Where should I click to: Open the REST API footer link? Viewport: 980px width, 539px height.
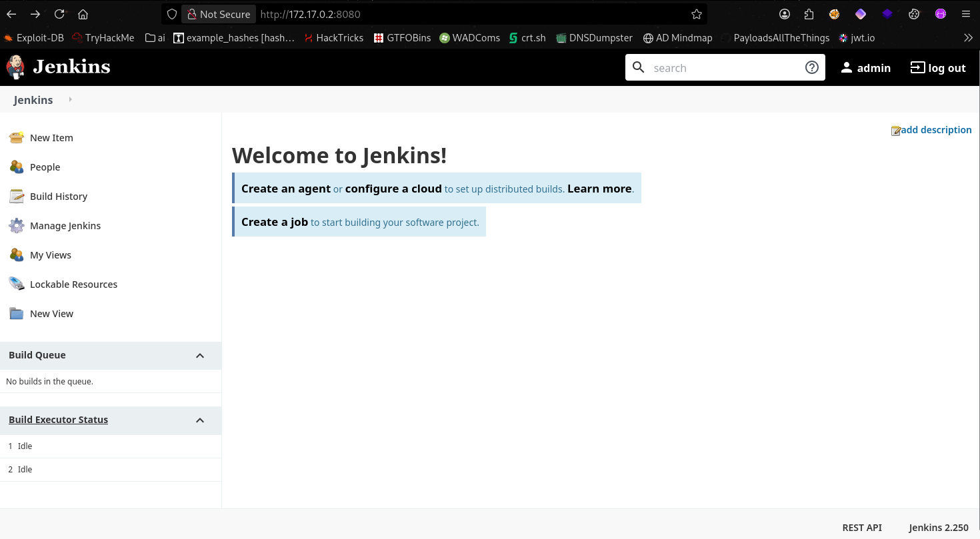click(862, 528)
